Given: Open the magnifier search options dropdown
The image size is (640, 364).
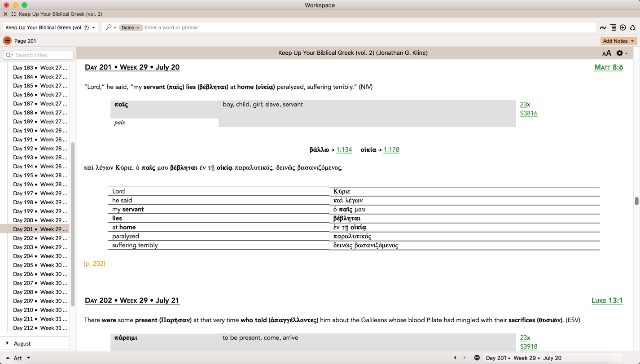Looking at the screenshot, I should [110, 27].
